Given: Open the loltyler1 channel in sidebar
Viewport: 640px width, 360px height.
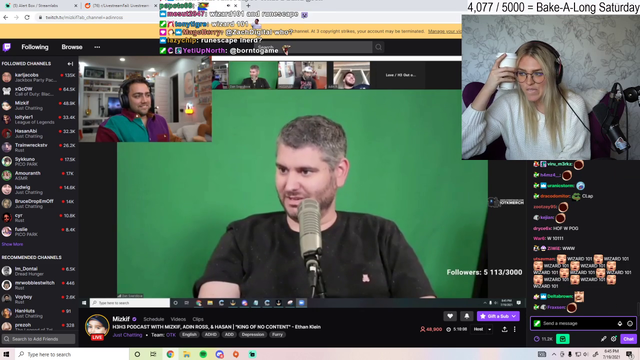Looking at the screenshot, I should point(39,119).
